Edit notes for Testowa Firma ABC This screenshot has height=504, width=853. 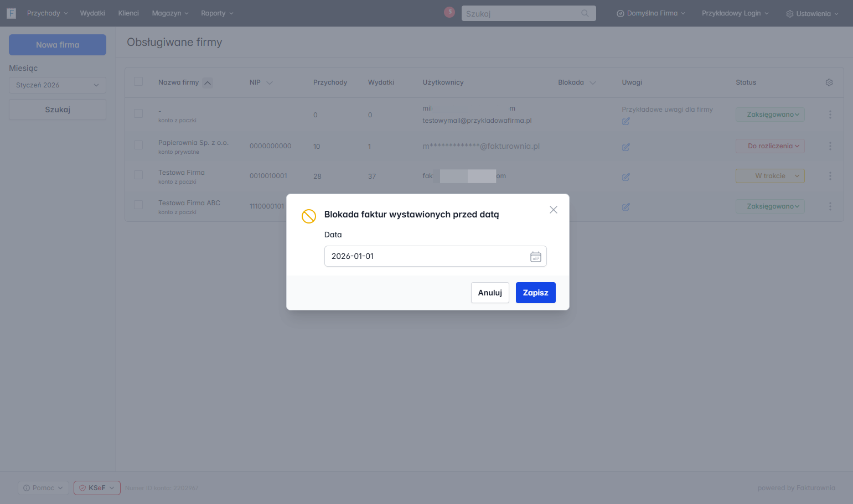pos(625,207)
